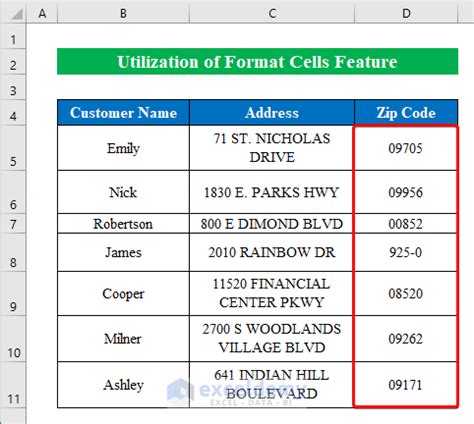
Task: Select row 8 header
Action: pos(13,252)
